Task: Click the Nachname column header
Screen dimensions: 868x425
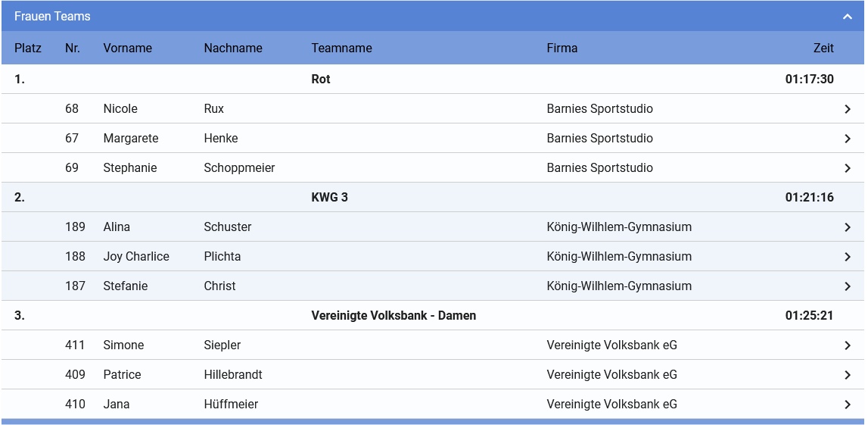Action: (x=233, y=48)
